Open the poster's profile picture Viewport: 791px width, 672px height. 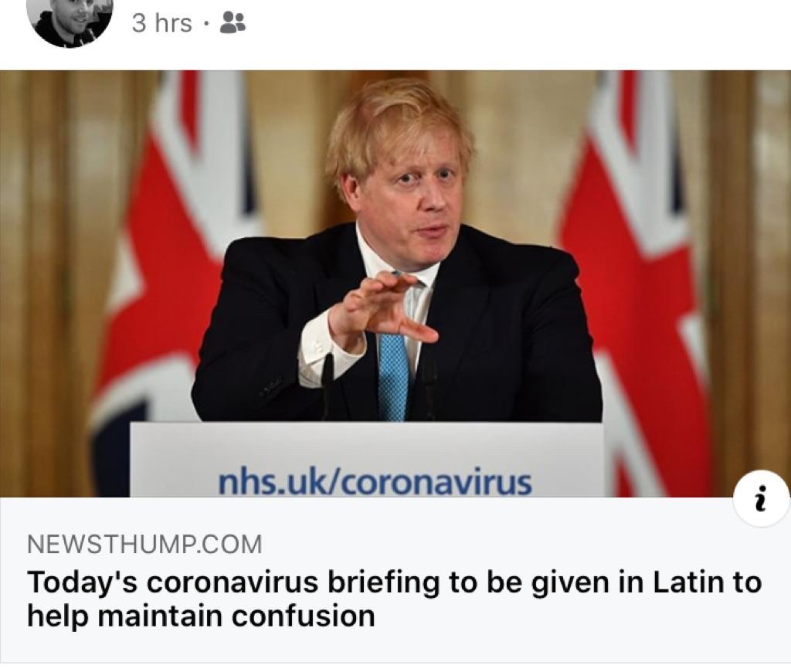tap(69, 21)
